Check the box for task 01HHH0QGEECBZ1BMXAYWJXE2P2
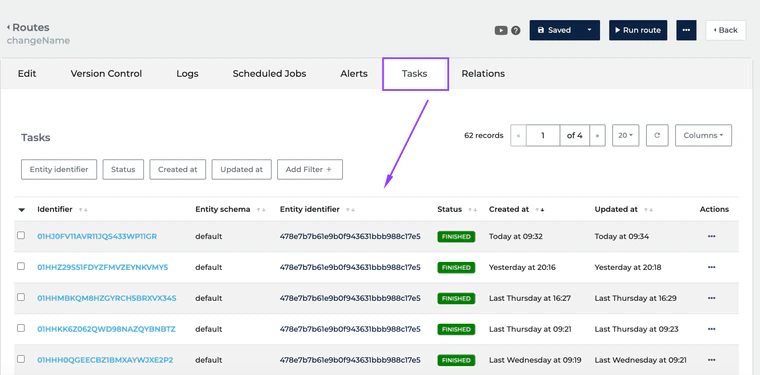The width and height of the screenshot is (760, 375). pyautogui.click(x=21, y=359)
